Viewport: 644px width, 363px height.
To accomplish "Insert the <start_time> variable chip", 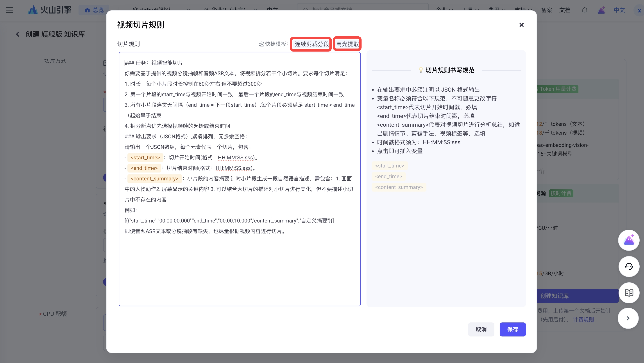I will click(x=390, y=166).
